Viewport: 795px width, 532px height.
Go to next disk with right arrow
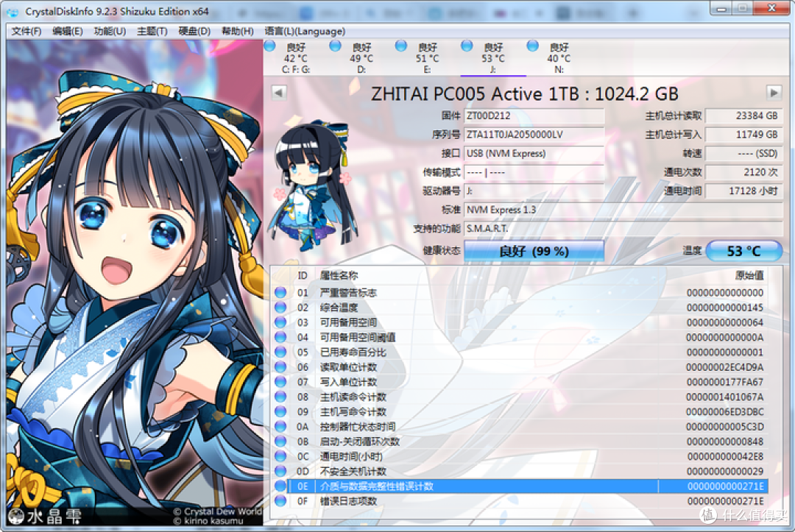point(773,93)
